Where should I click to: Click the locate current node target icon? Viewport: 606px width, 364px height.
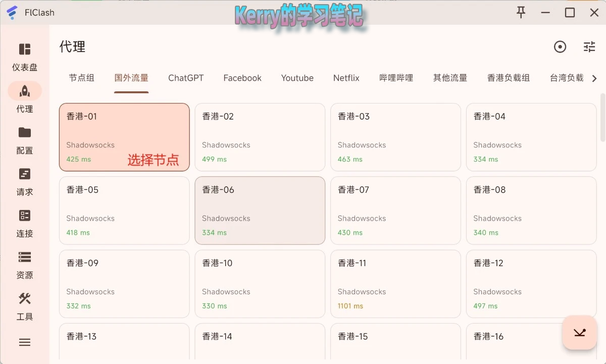point(560,47)
